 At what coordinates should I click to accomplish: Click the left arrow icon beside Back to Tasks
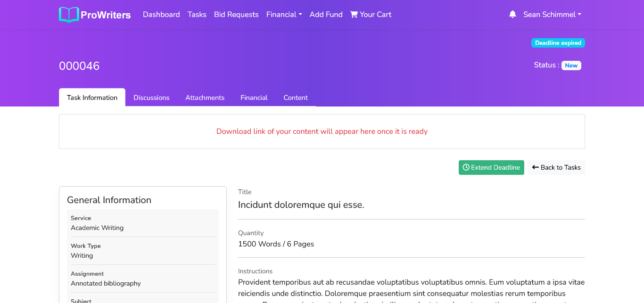coord(535,167)
